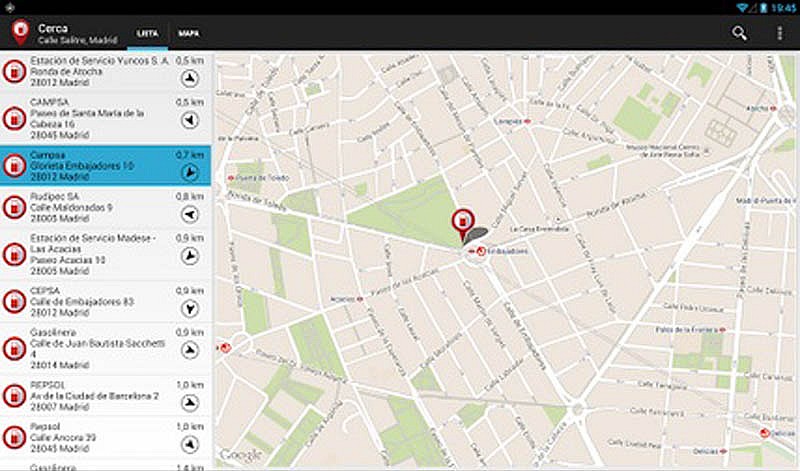Viewport: 800px width, 471px height.
Task: Switch to the MAPA tab
Action: tap(188, 33)
